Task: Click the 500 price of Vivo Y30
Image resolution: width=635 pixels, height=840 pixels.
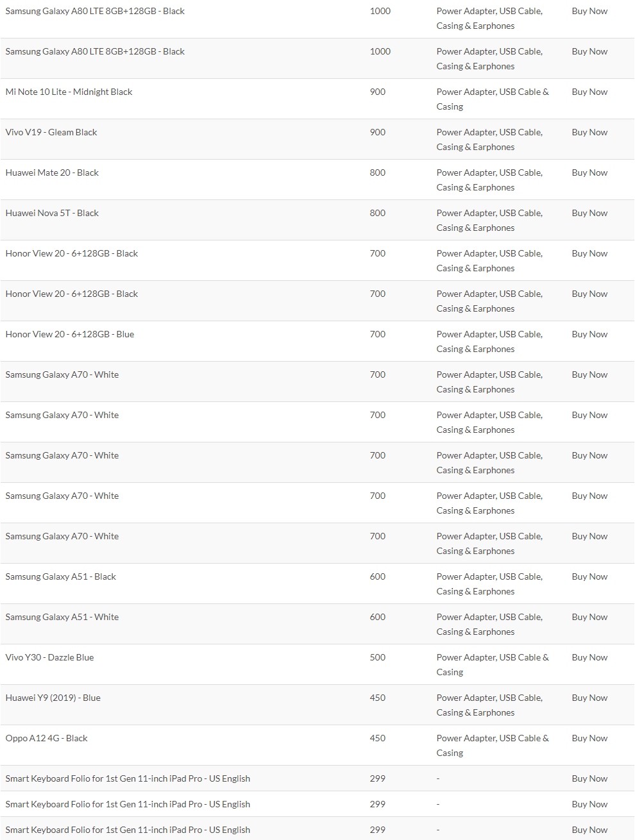Action: (378, 657)
